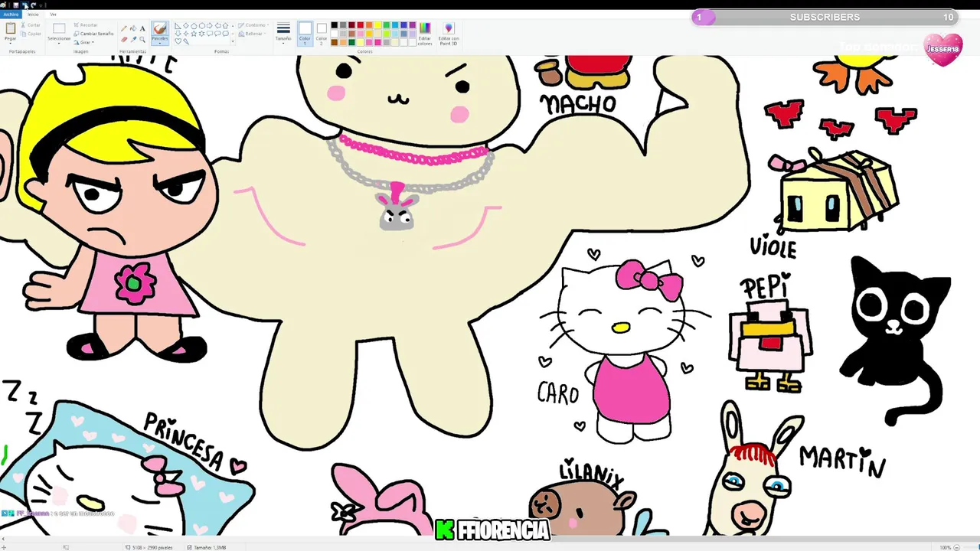This screenshot has height=551, width=980.
Task: Select the right arrow shape
Action: (210, 25)
